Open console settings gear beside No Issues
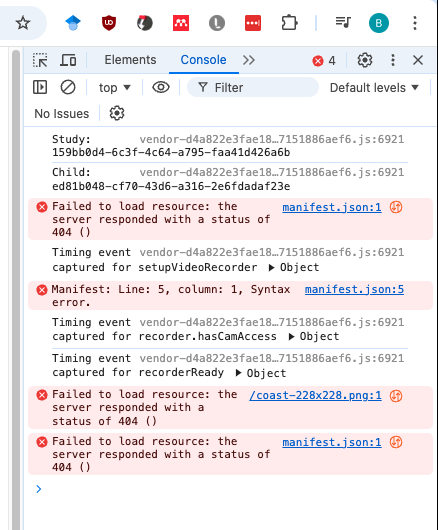This screenshot has width=438, height=530. coord(117,113)
